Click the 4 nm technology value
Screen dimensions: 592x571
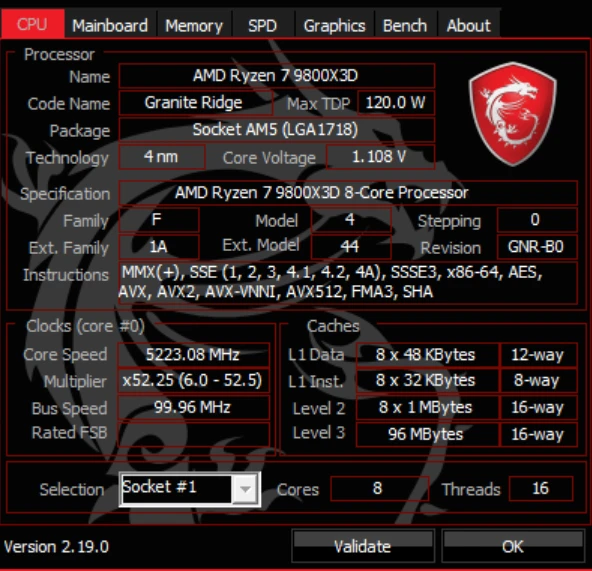[x=162, y=157]
